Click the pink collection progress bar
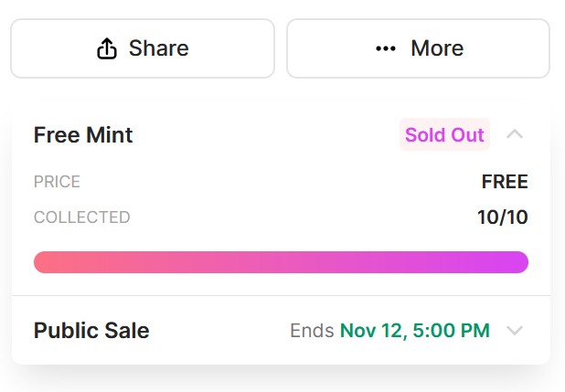The height and width of the screenshot is (392, 565). pyautogui.click(x=281, y=262)
